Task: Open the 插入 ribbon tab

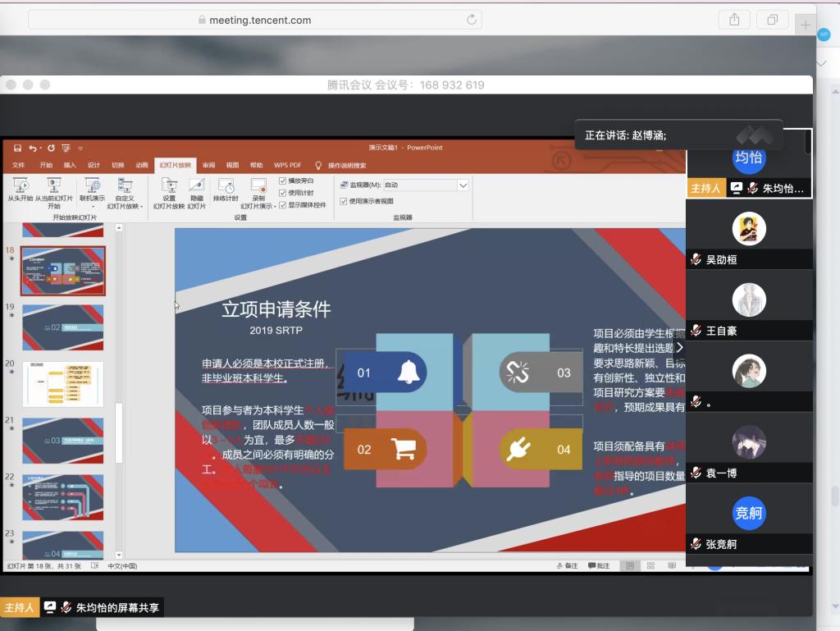Action: pyautogui.click(x=70, y=165)
